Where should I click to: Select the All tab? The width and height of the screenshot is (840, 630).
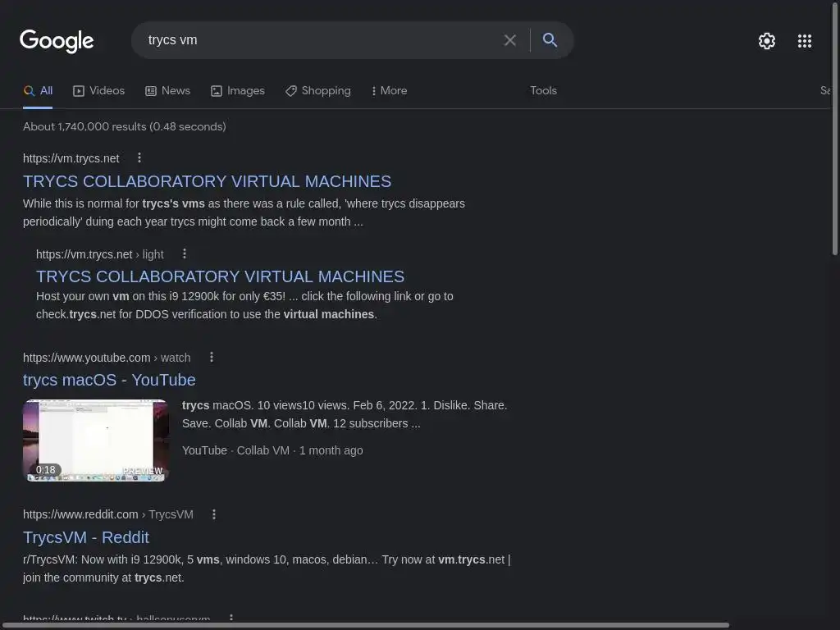38,91
